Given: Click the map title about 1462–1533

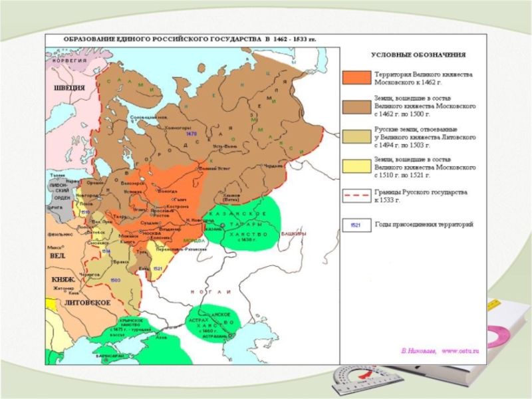Looking at the screenshot, I should pos(190,39).
